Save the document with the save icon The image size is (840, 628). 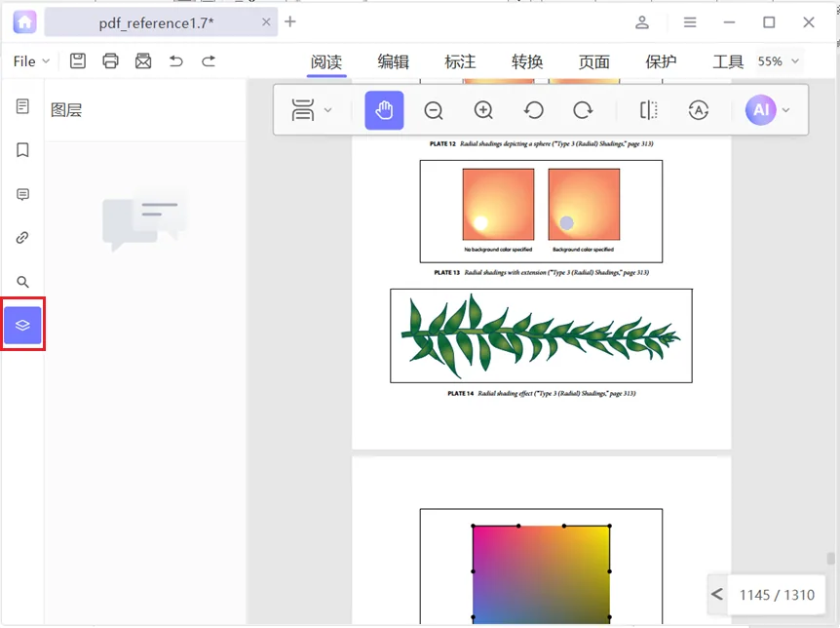(x=78, y=61)
